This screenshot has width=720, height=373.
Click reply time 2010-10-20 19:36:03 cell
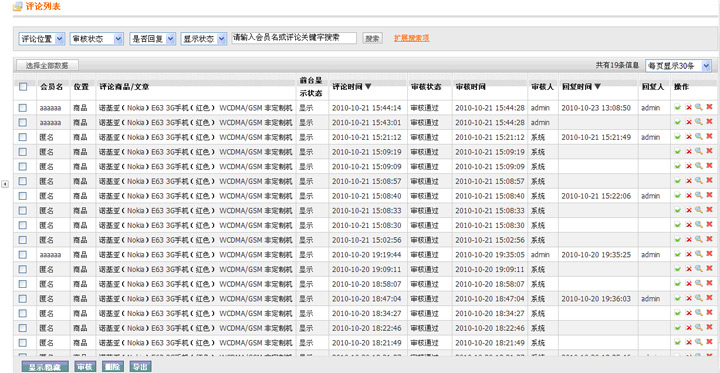point(596,299)
